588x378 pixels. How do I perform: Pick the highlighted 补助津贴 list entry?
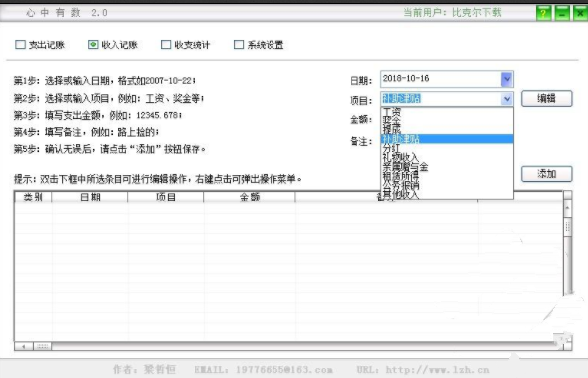pos(447,139)
